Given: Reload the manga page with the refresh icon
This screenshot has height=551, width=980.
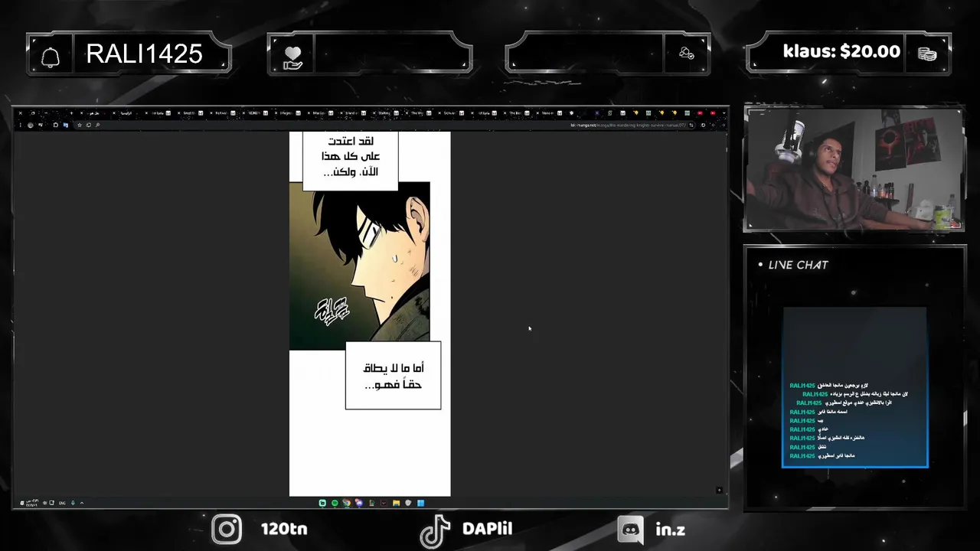Looking at the screenshot, I should 703,125.
